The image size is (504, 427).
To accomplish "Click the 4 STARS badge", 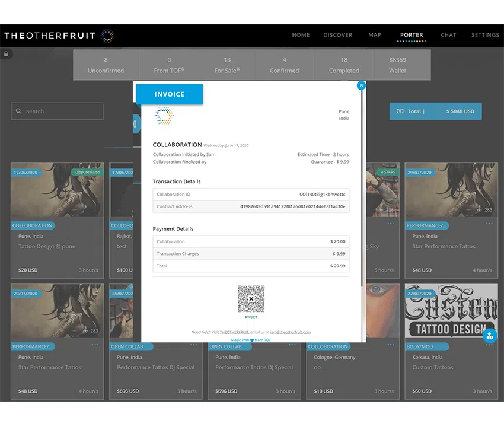I will 388,172.
